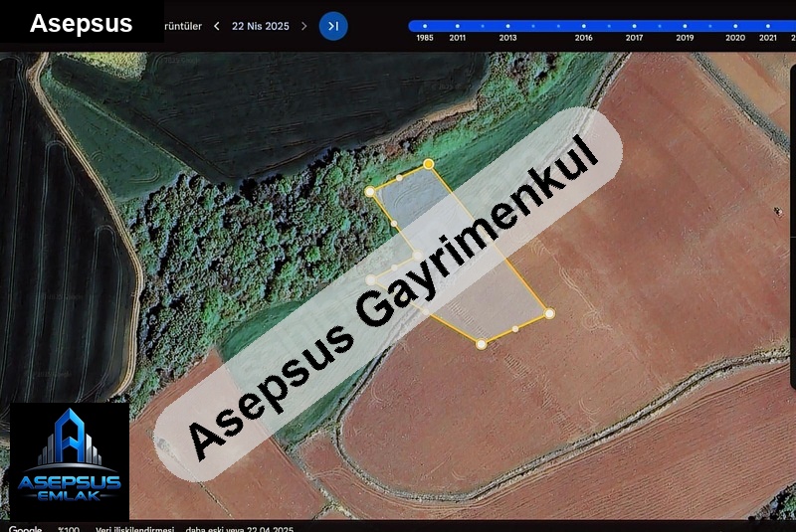This screenshot has height=532, width=796.
Task: Select the 1985 marker on the timeline
Action: tap(425, 27)
